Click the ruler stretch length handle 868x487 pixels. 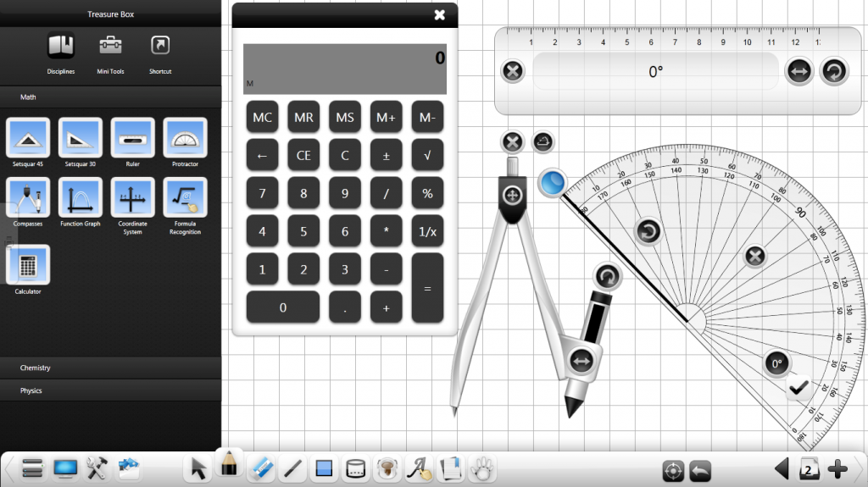click(x=798, y=71)
